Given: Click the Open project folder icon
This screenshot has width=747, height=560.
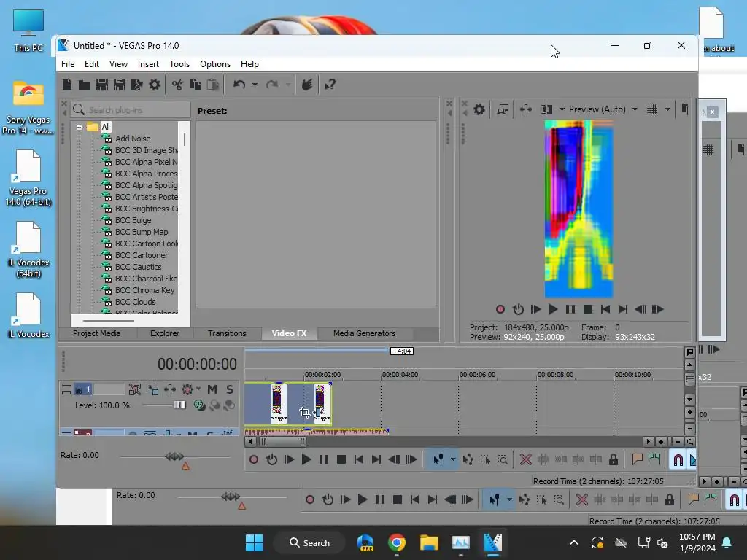Looking at the screenshot, I should [85, 85].
